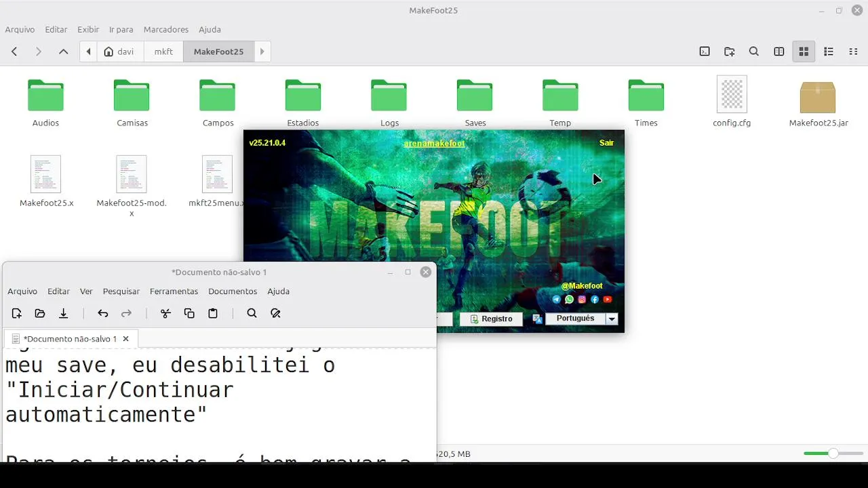
Task: Open the Marcadores menu
Action: [x=166, y=30]
